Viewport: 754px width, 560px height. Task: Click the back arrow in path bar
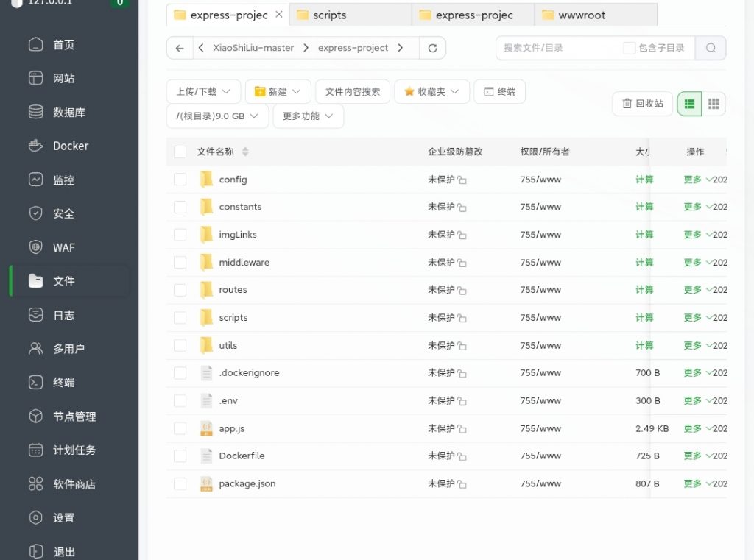click(x=180, y=48)
